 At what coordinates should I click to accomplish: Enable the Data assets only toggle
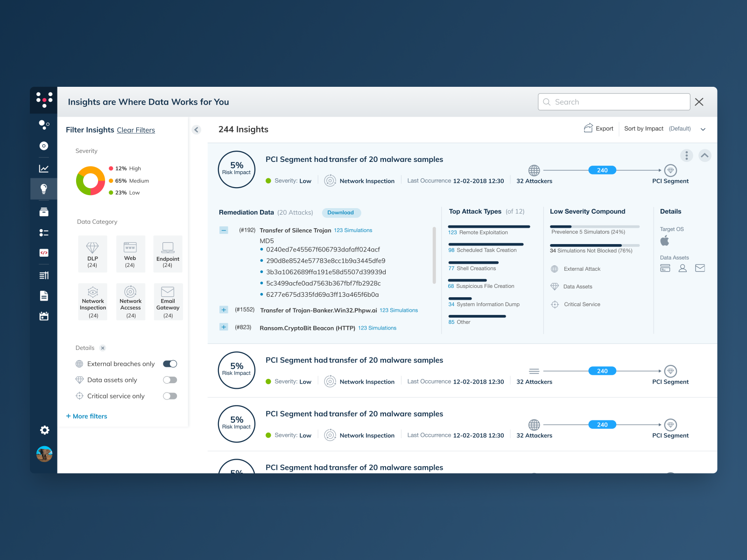169,380
